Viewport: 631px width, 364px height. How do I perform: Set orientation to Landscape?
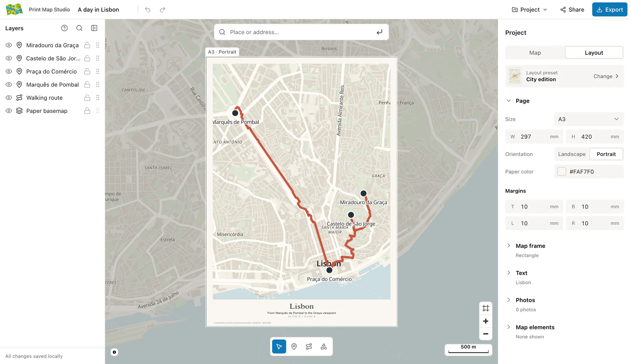click(572, 154)
